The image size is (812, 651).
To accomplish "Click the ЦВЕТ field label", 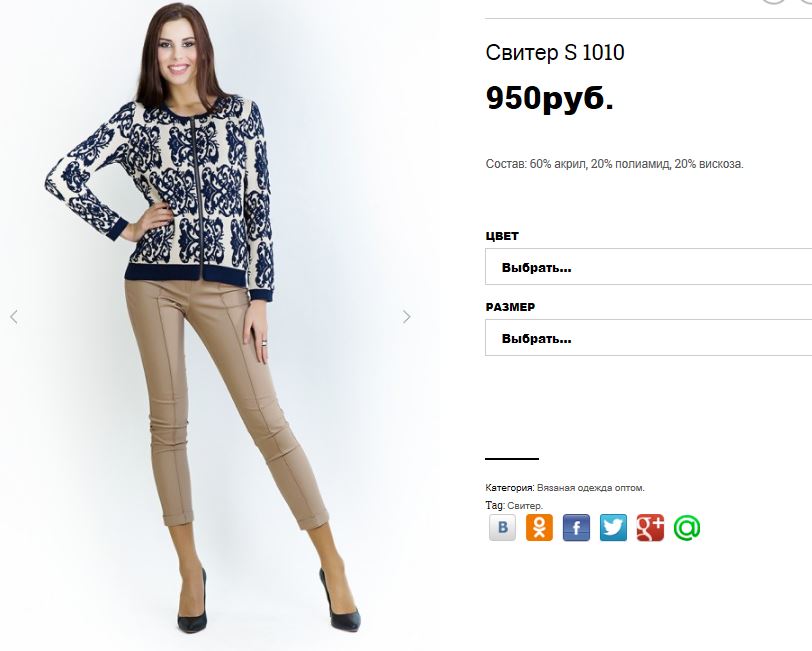I will coord(502,236).
